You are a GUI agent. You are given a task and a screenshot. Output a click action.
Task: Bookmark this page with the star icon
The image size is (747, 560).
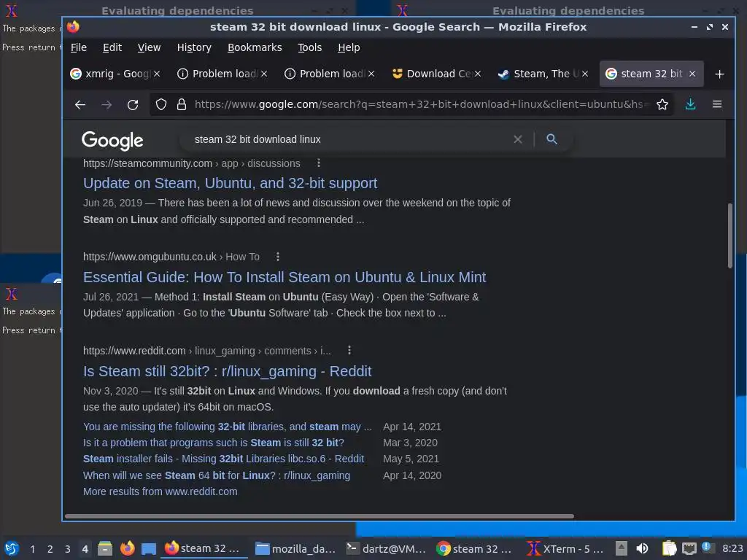point(662,105)
